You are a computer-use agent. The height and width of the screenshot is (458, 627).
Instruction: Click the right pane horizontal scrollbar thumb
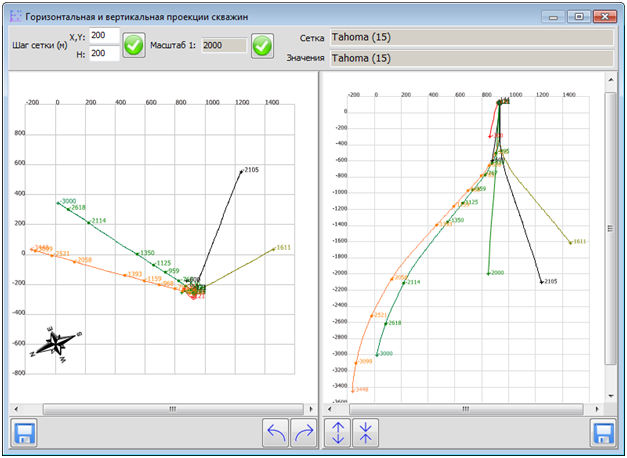point(466,408)
